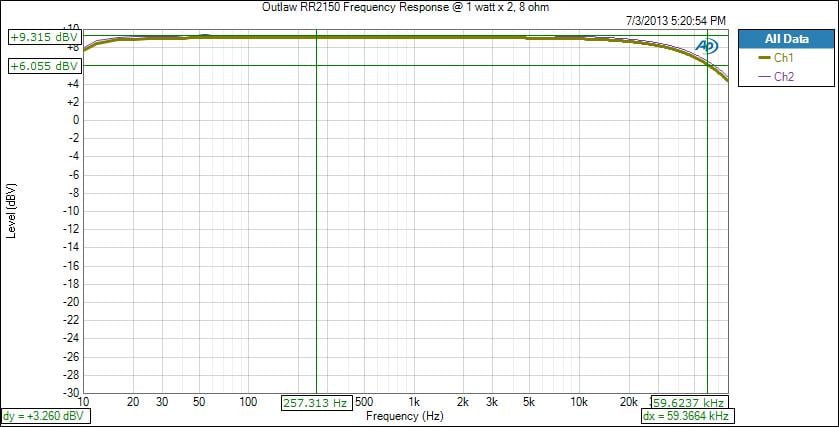Click the Ch1 label in the legend
The width and height of the screenshot is (839, 427).
(x=784, y=58)
